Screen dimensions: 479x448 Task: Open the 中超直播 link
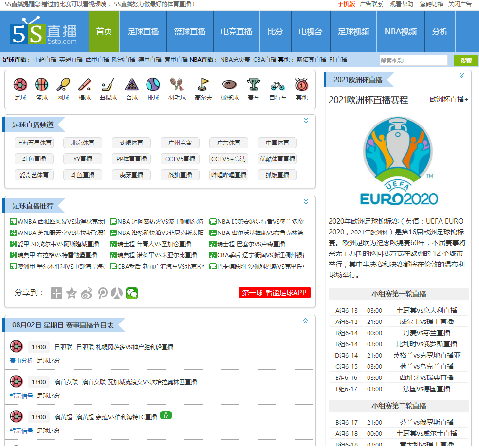click(x=45, y=59)
